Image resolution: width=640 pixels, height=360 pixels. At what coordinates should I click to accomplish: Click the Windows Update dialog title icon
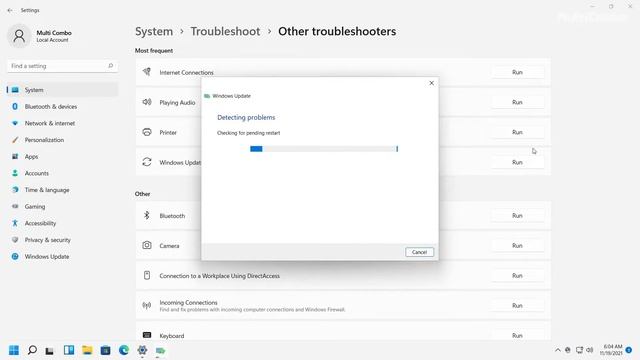coord(207,96)
